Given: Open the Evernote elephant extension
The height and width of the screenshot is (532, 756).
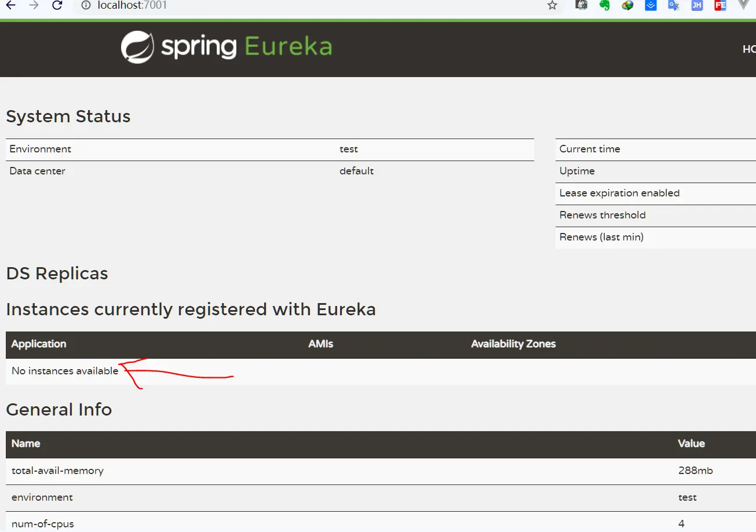Looking at the screenshot, I should pos(604,5).
